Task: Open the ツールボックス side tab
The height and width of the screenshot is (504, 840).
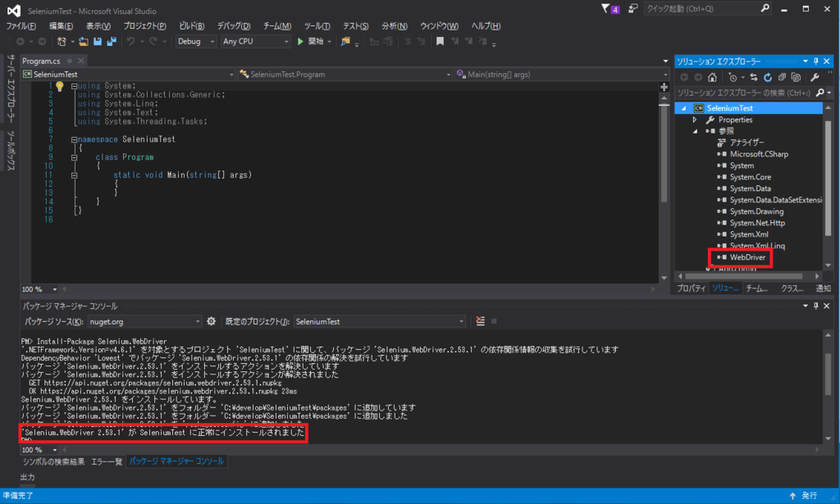Action: click(11, 151)
